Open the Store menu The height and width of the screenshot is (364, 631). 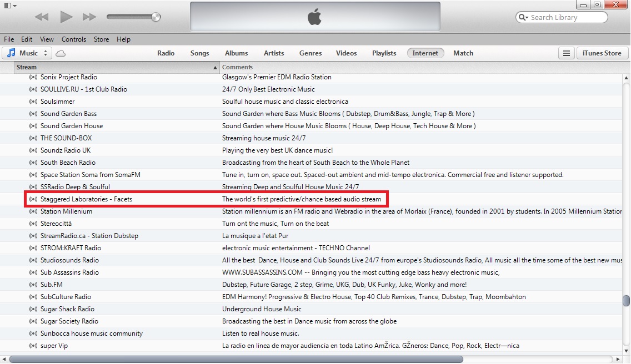(102, 39)
